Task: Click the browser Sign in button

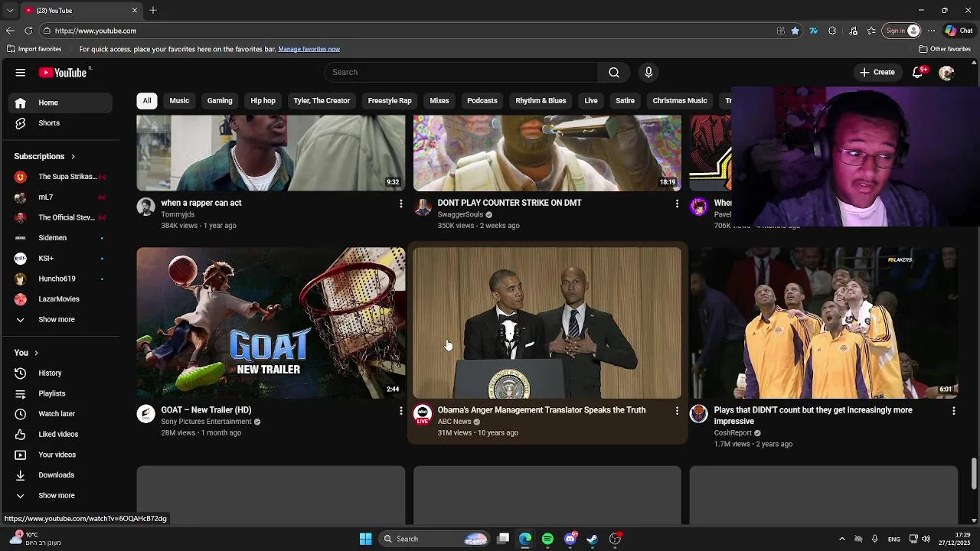Action: pos(902,31)
